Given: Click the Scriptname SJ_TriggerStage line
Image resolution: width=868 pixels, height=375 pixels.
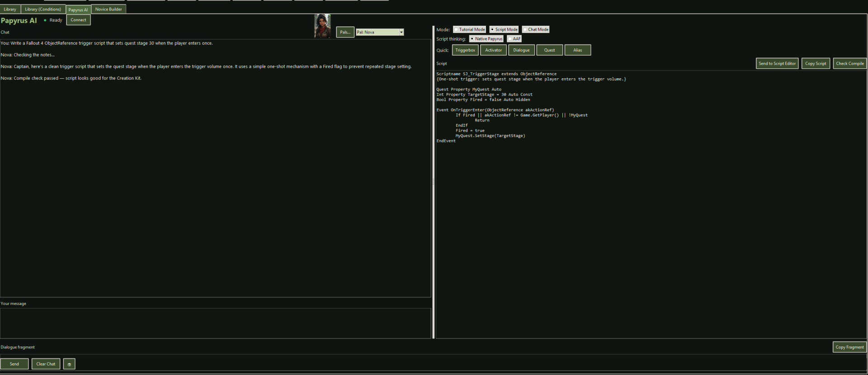Looking at the screenshot, I should click(496, 74).
